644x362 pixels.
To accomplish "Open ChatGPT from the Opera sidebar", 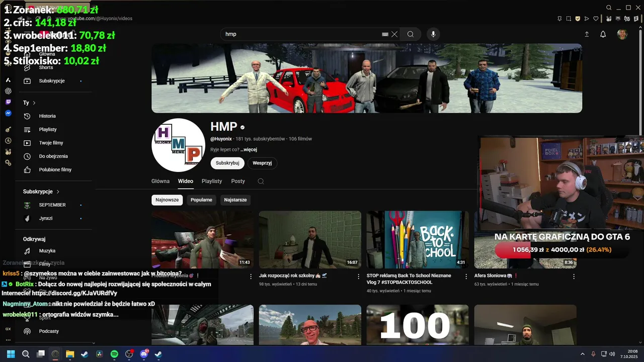I will coord(8,91).
